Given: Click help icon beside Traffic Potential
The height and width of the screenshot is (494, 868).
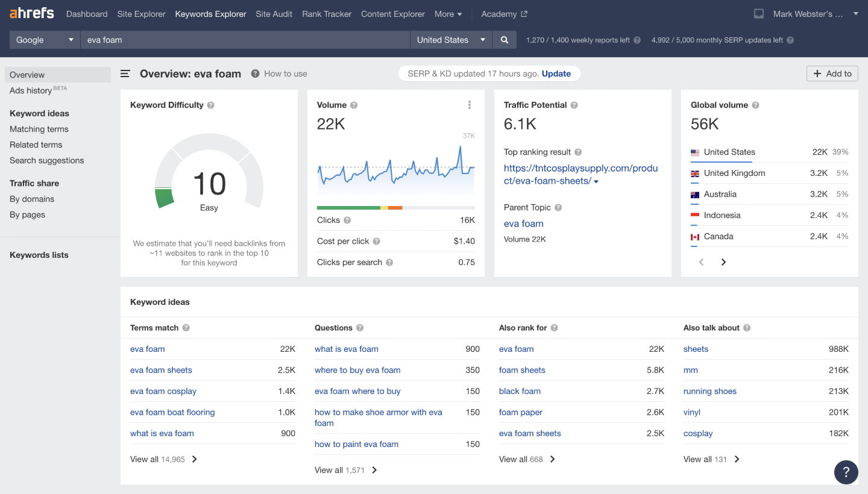Looking at the screenshot, I should [x=574, y=105].
